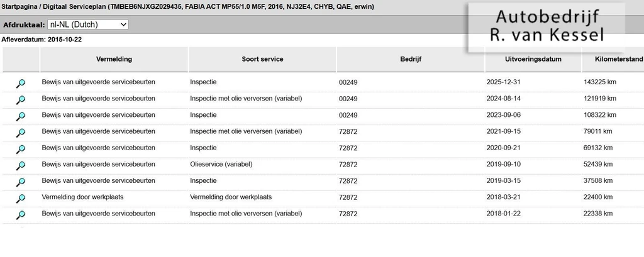Inspect the 2020-09-21 record via magnifier
644x257 pixels.
tap(21, 150)
